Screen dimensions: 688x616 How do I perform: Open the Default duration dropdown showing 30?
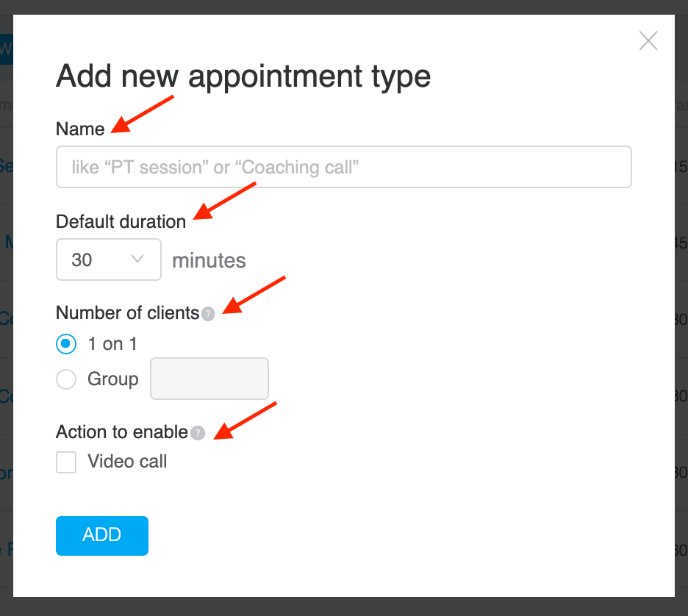108,259
